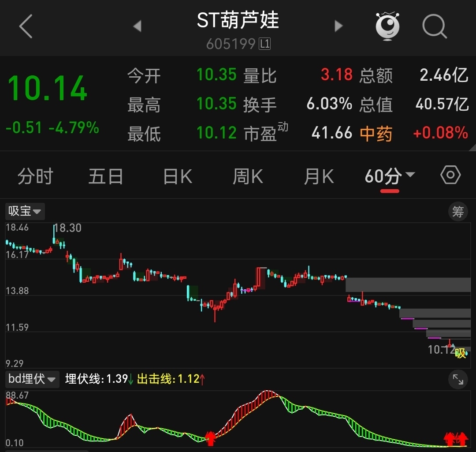Open the 吸宝 indicator dropdown
476x452 pixels.
[25, 211]
